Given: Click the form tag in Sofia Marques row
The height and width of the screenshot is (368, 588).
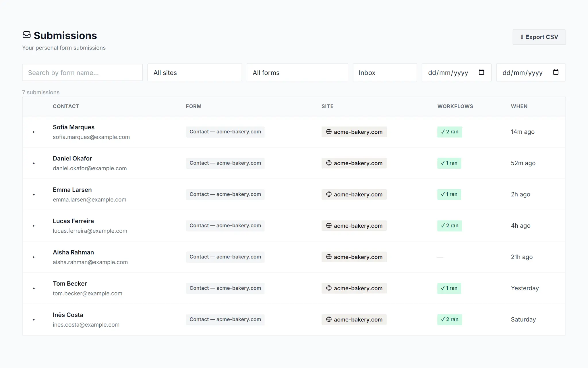Looking at the screenshot, I should point(225,132).
